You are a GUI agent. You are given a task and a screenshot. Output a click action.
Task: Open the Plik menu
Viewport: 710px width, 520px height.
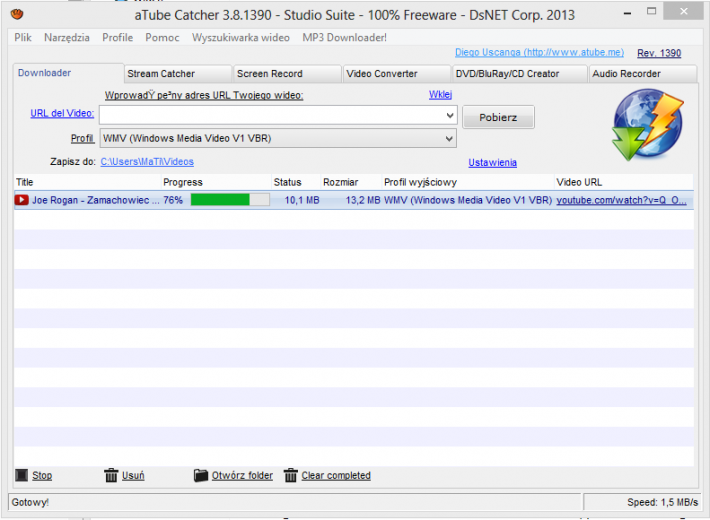coord(23,38)
